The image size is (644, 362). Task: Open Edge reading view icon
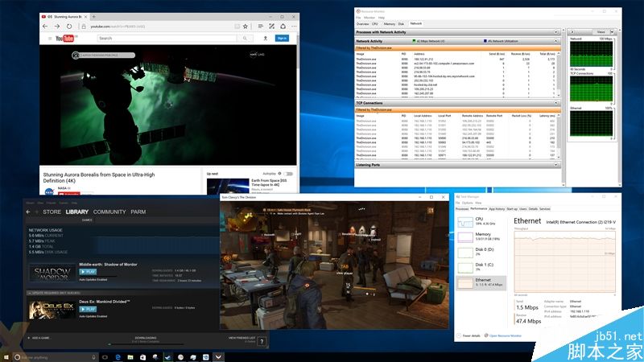point(237,27)
